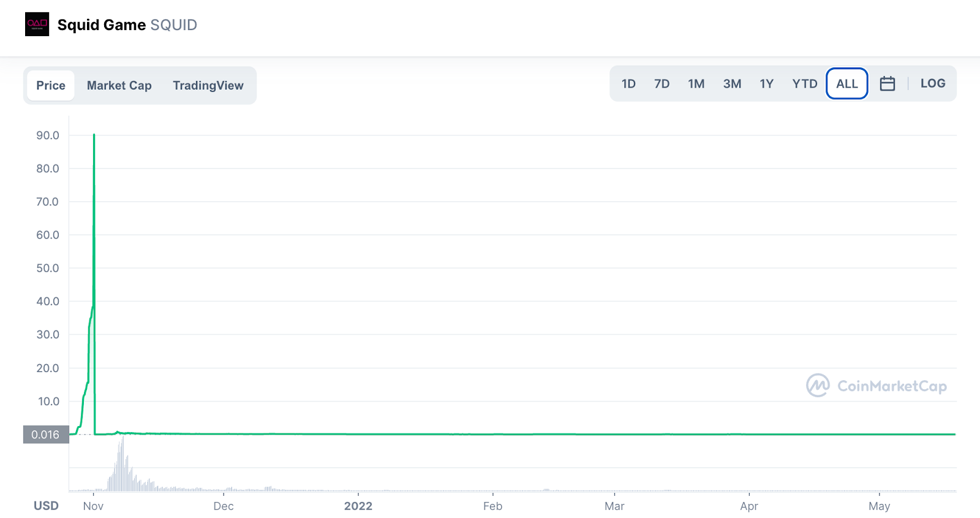
Task: Select the ALL time range
Action: pos(847,83)
